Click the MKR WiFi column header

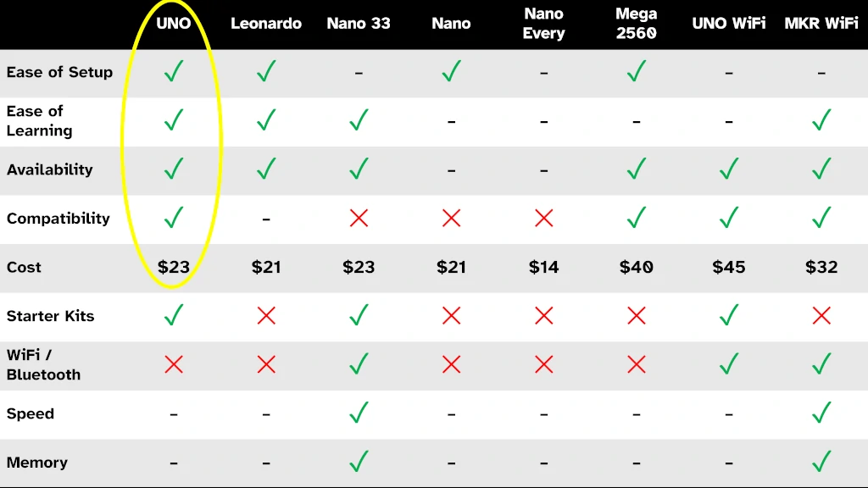point(821,23)
